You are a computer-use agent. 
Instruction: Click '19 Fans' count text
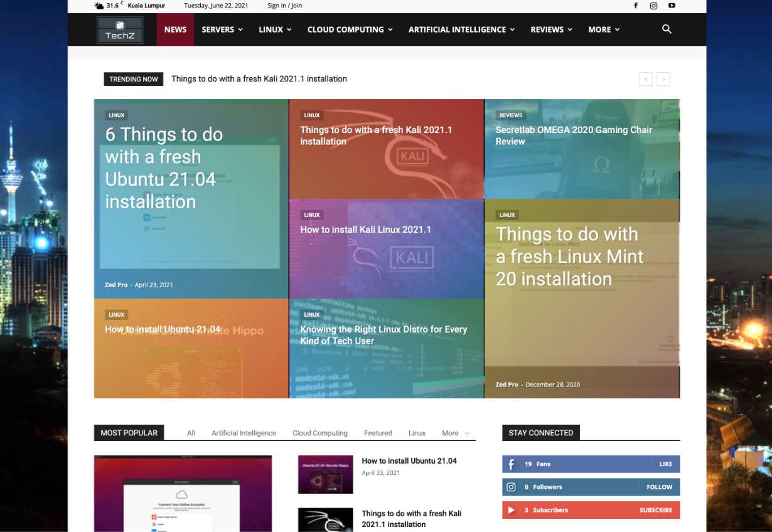[x=537, y=464]
